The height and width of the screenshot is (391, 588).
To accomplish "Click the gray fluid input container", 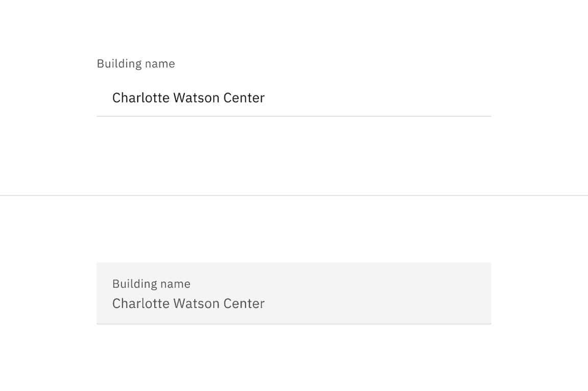I will point(294,293).
